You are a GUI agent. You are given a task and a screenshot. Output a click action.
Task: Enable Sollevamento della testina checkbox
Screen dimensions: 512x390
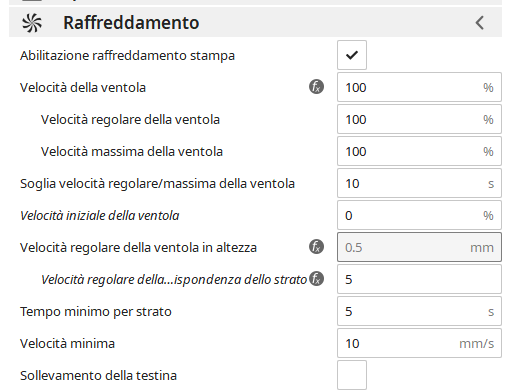pos(352,375)
